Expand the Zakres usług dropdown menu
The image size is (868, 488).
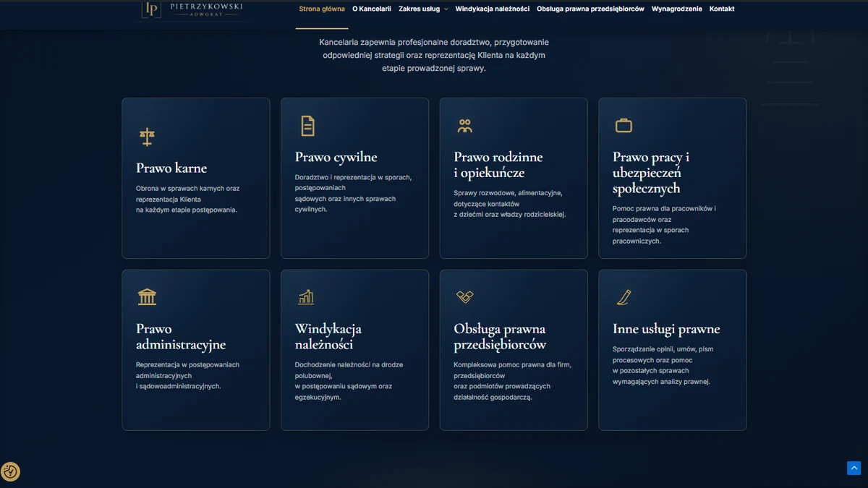click(x=423, y=9)
